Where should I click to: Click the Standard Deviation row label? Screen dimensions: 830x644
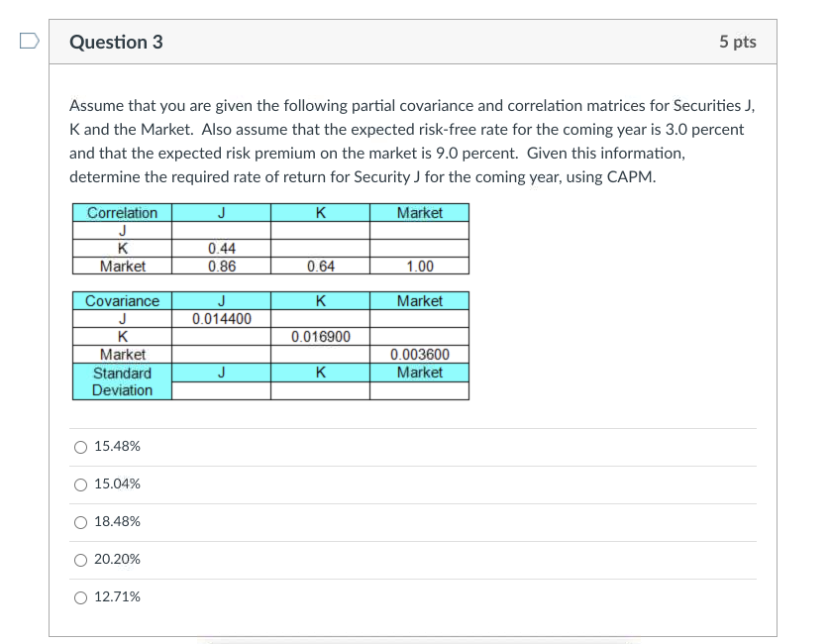coord(120,380)
